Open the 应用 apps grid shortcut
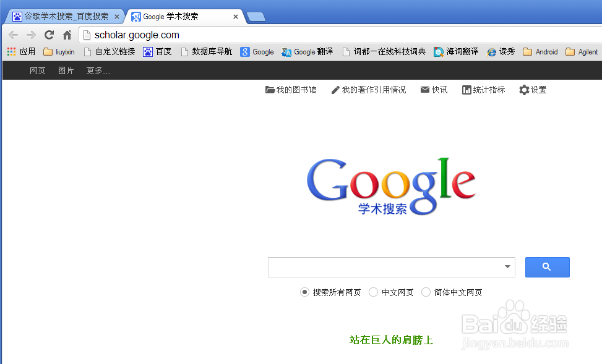The image size is (602, 364). 21,51
